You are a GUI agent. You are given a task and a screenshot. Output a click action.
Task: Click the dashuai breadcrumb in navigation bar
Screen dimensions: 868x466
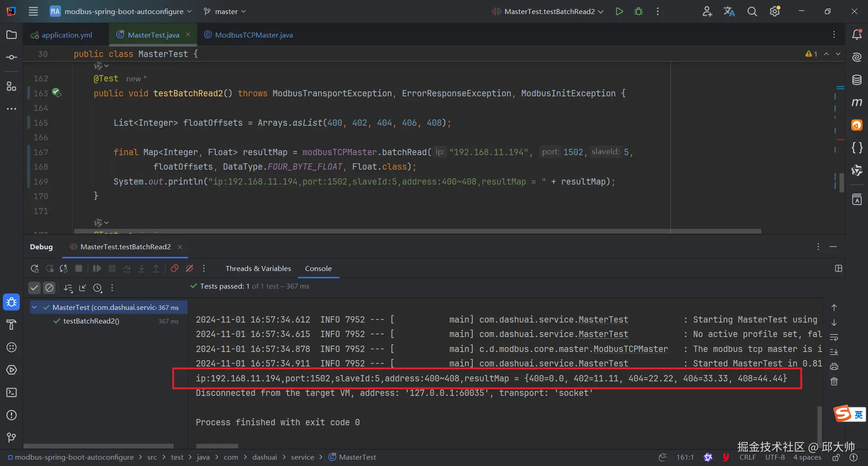[x=264, y=457]
